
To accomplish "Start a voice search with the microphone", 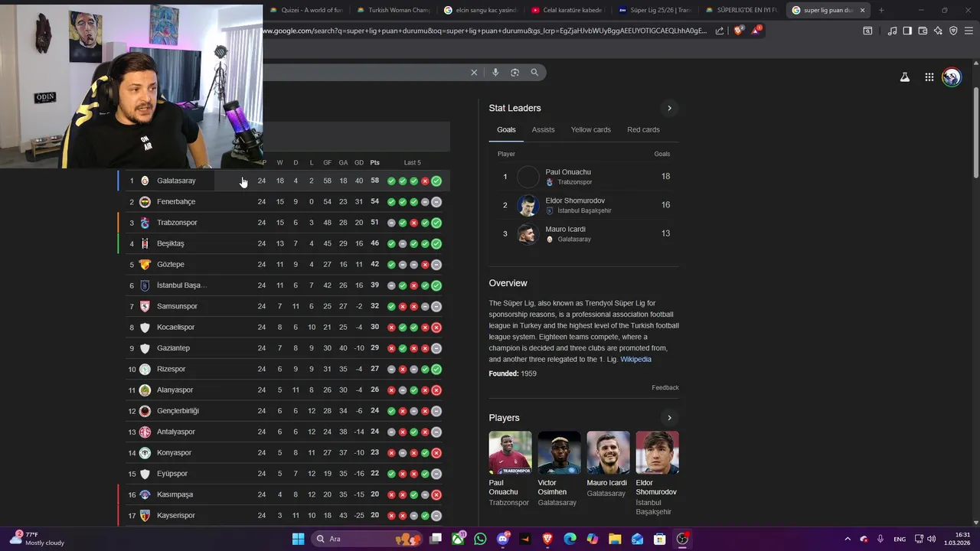I will coord(495,73).
